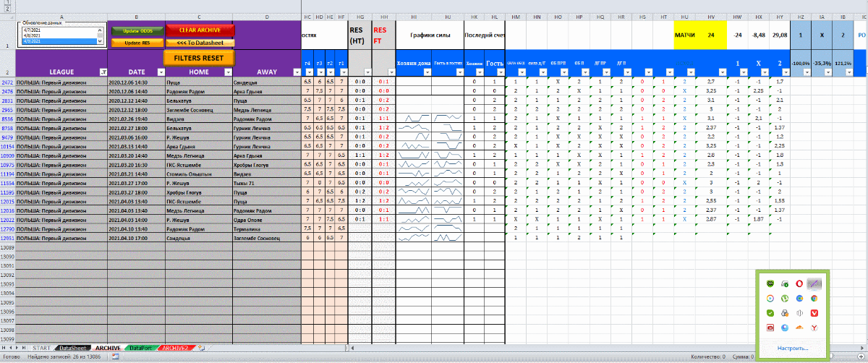Viewport: 868px width, 363px height.
Task: Click the Google Chrome tray icon
Action: tap(814, 298)
